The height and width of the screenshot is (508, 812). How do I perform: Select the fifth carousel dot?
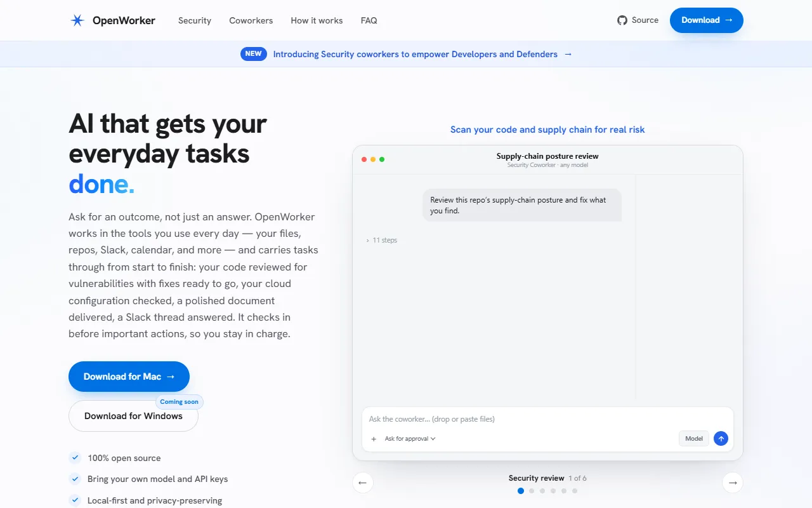click(564, 491)
